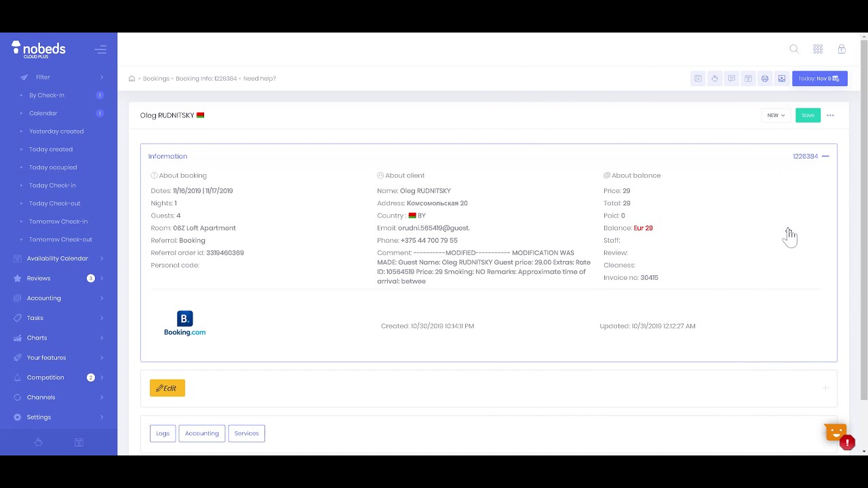
Task: Click the yellow Edit button
Action: tap(167, 388)
